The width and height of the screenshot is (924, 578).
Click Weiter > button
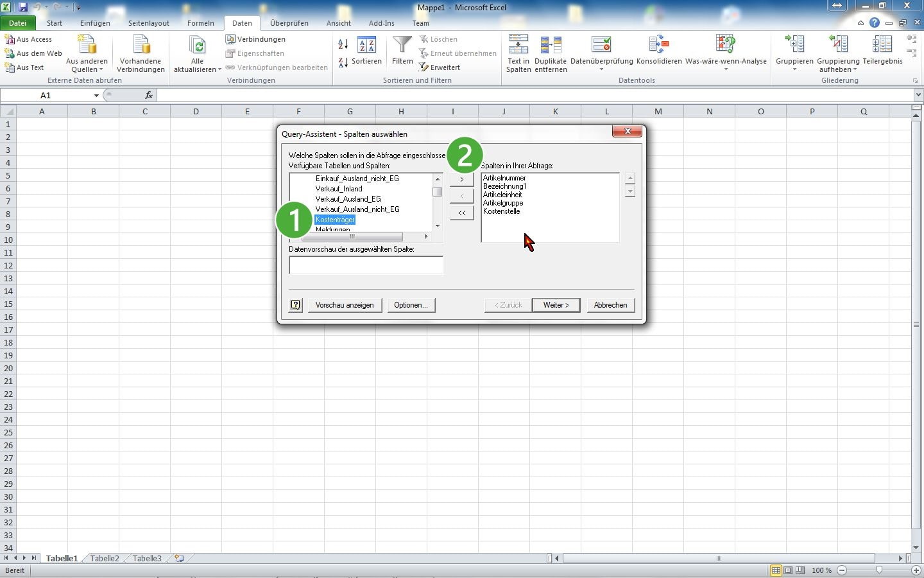pos(556,305)
